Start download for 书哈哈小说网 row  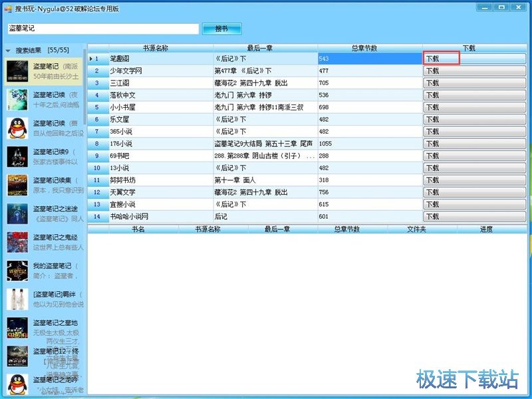pos(475,216)
